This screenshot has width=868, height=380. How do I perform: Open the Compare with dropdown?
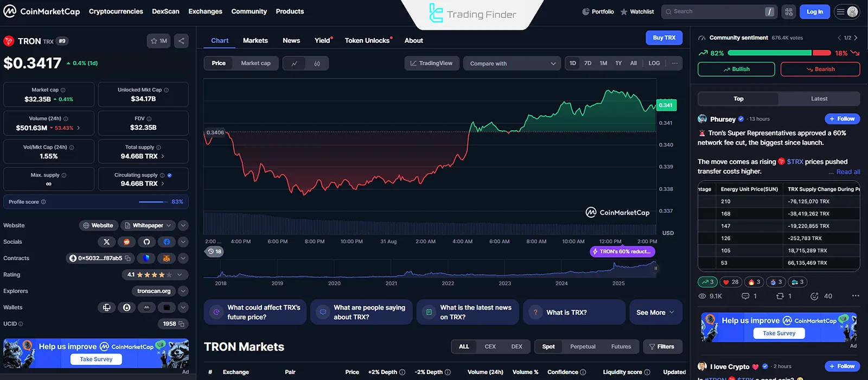512,64
